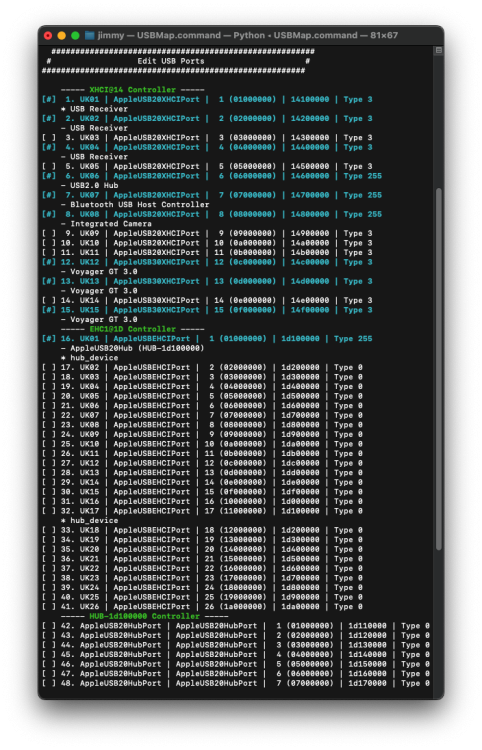Click the '[#]' mark beside '2. UK02'
Viewport: 482px width, 750px height.
click(x=49, y=119)
